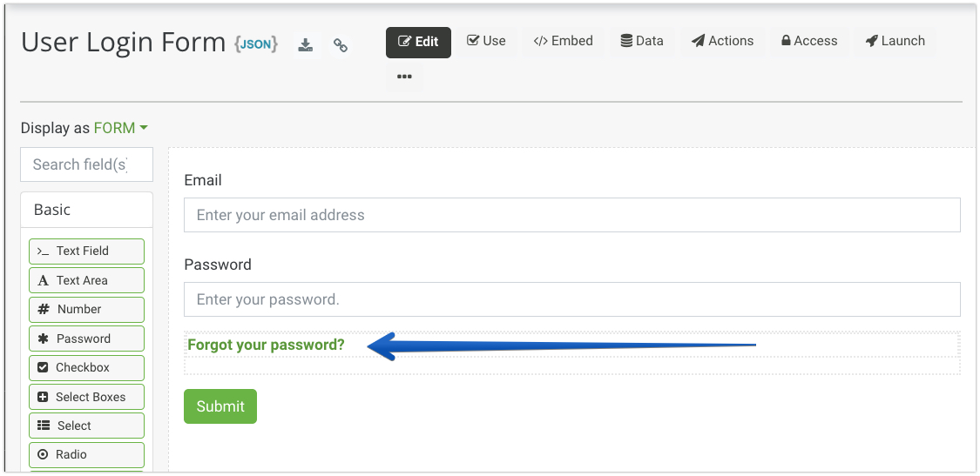Focus the Search fields box
Screen dimensions: 980x476
point(86,164)
